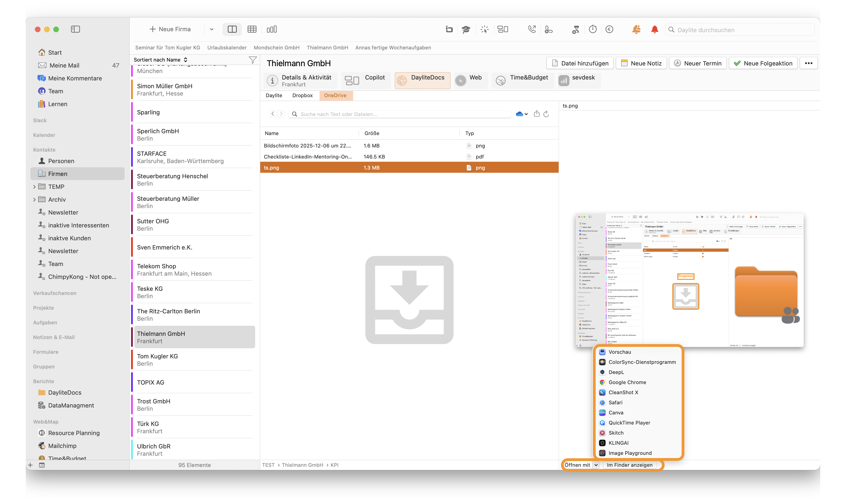Image resolution: width=846 pixels, height=504 pixels.
Task: Open the red notification bell icon
Action: click(x=655, y=30)
